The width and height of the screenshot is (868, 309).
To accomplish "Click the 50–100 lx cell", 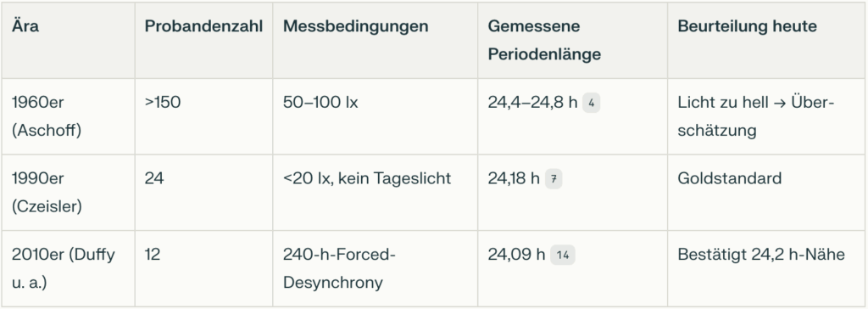I will (375, 116).
